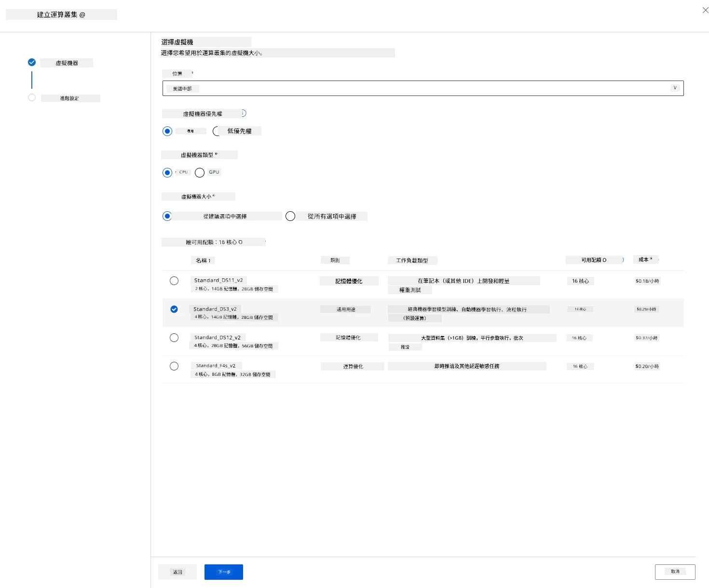The width and height of the screenshot is (709, 588).
Task: Click the 可用配額 column header
Action: coord(594,260)
